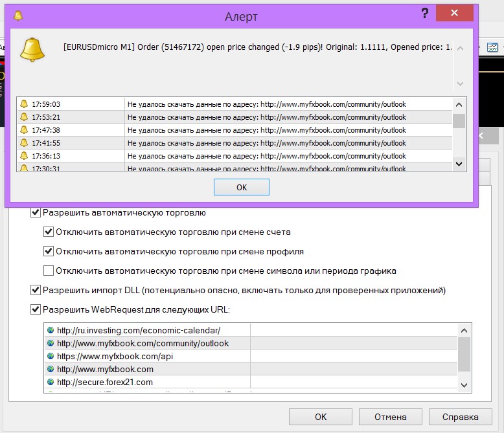Select URL http://secure.forex21.com

coord(251,382)
